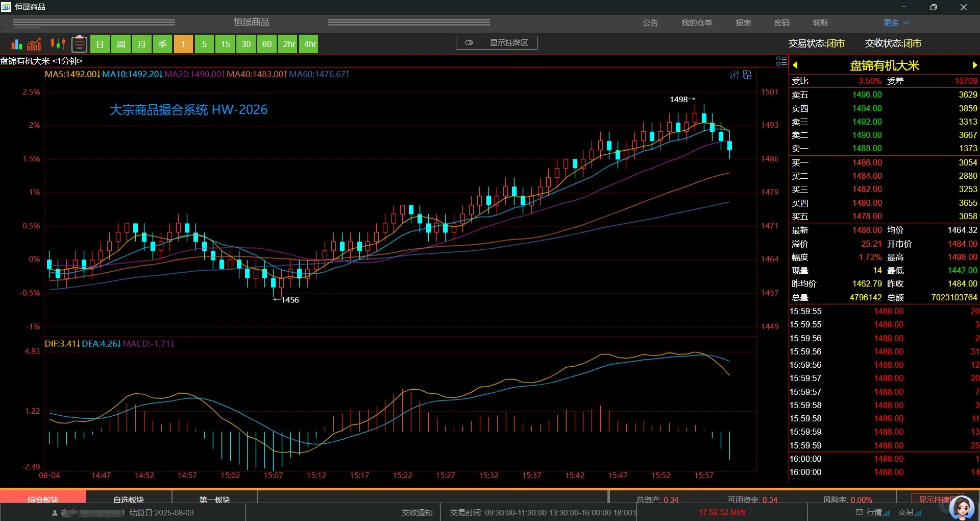Click the 盘锦有机大米 <1分钟> chart title

41,61
